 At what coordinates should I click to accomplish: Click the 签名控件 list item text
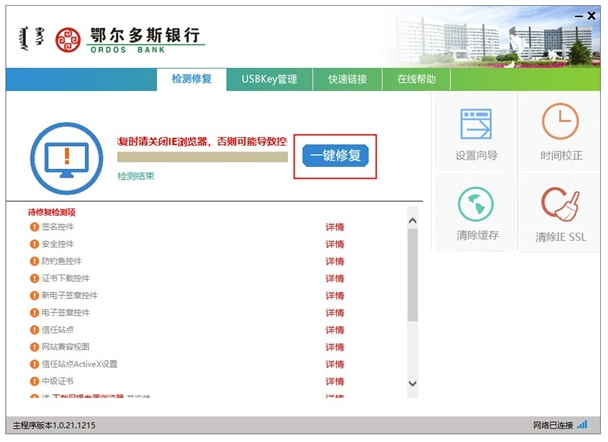click(x=57, y=227)
